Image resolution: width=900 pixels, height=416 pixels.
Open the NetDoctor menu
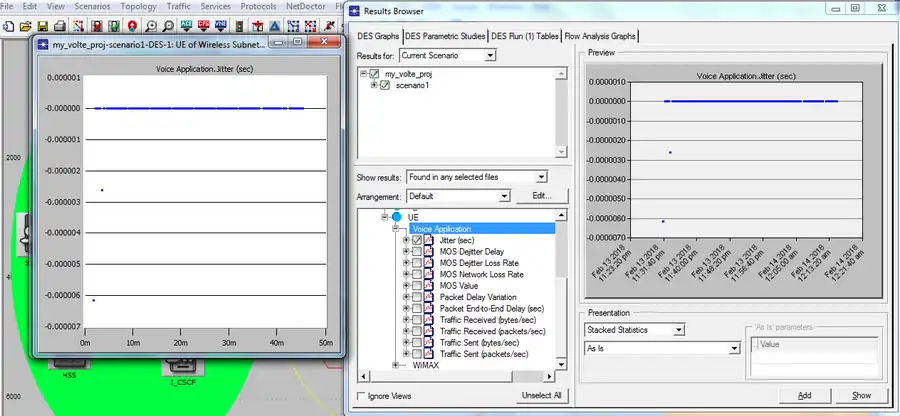(307, 6)
